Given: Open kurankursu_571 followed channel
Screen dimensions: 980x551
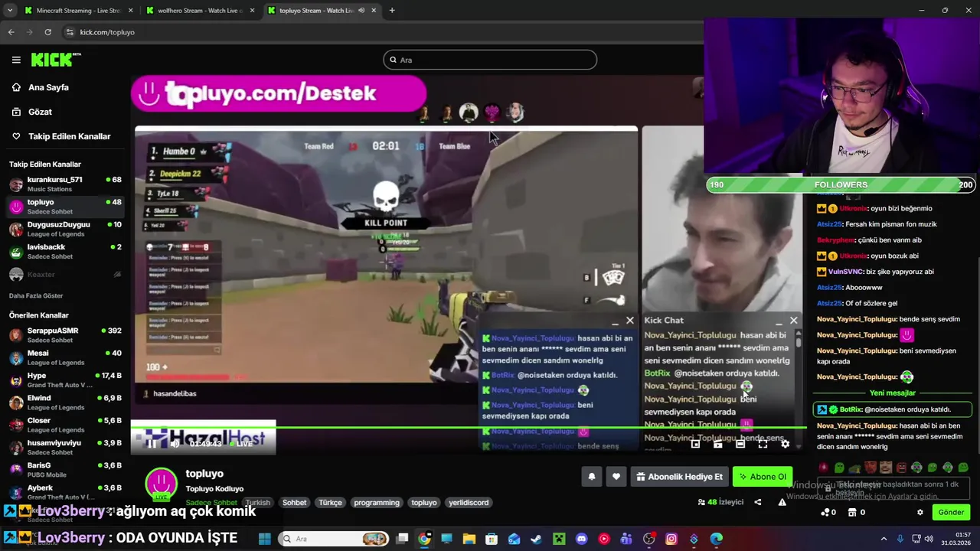Looking at the screenshot, I should 65,184.
